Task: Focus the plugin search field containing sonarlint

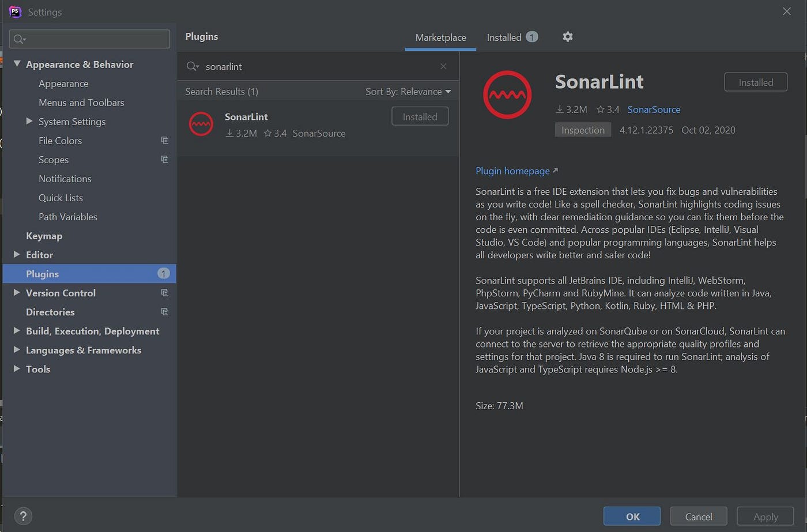Action: click(x=317, y=66)
